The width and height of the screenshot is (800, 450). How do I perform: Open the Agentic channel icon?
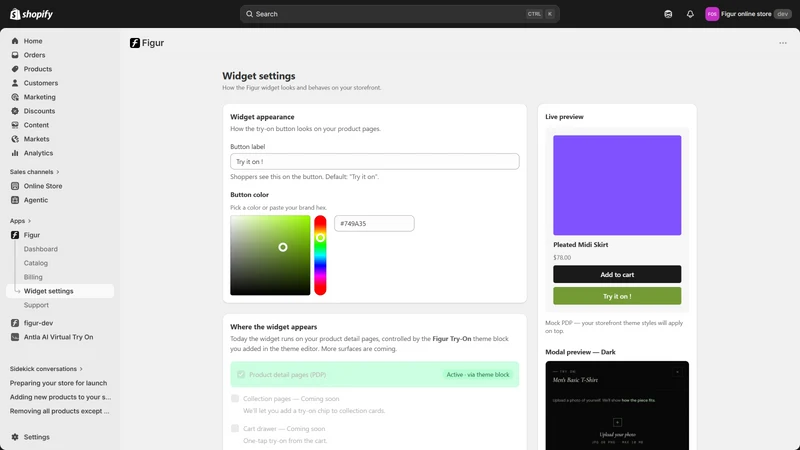point(15,200)
